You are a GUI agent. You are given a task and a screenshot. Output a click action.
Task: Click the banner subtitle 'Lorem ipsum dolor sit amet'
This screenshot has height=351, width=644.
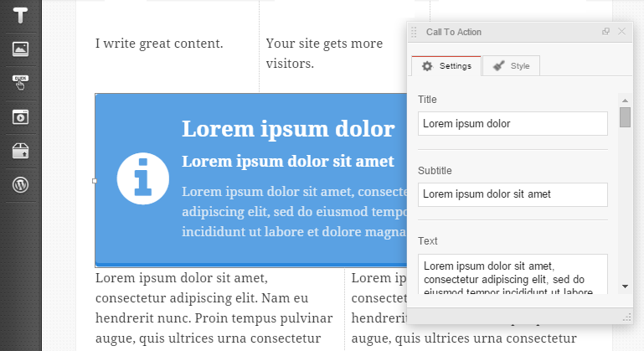pyautogui.click(x=288, y=161)
